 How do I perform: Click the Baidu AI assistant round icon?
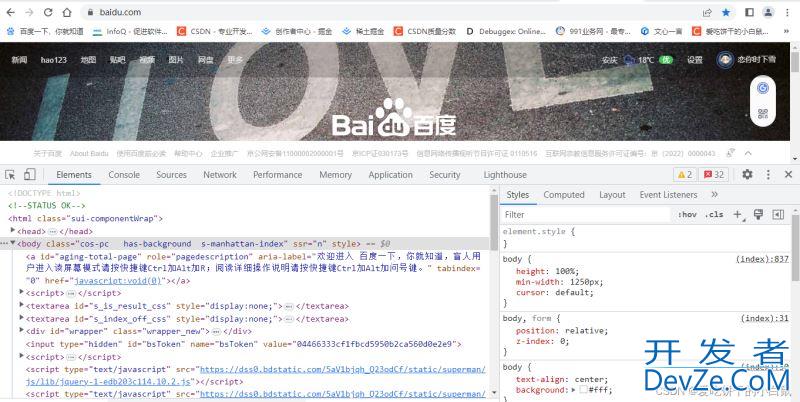763,88
